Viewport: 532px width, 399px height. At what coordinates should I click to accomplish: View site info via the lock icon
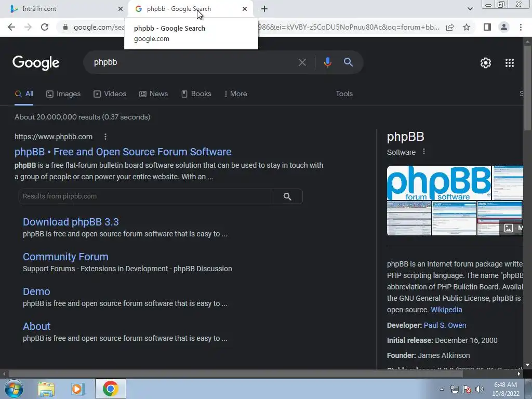(65, 27)
